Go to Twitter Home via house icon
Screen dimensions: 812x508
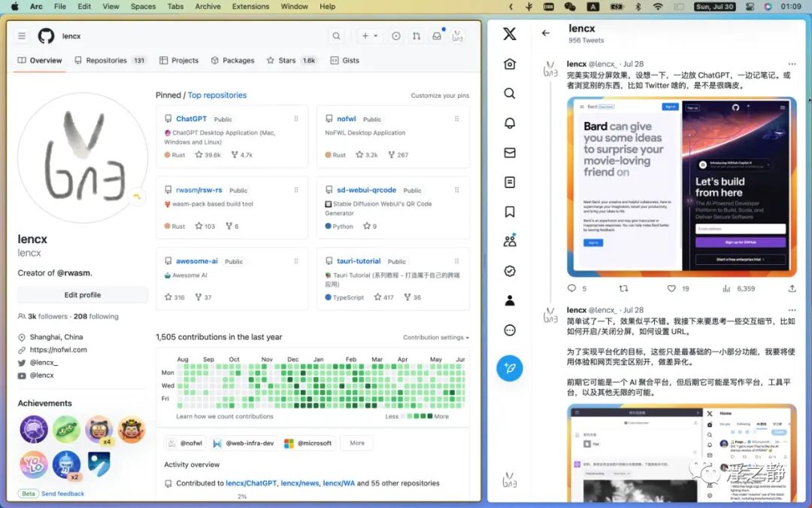click(x=510, y=64)
